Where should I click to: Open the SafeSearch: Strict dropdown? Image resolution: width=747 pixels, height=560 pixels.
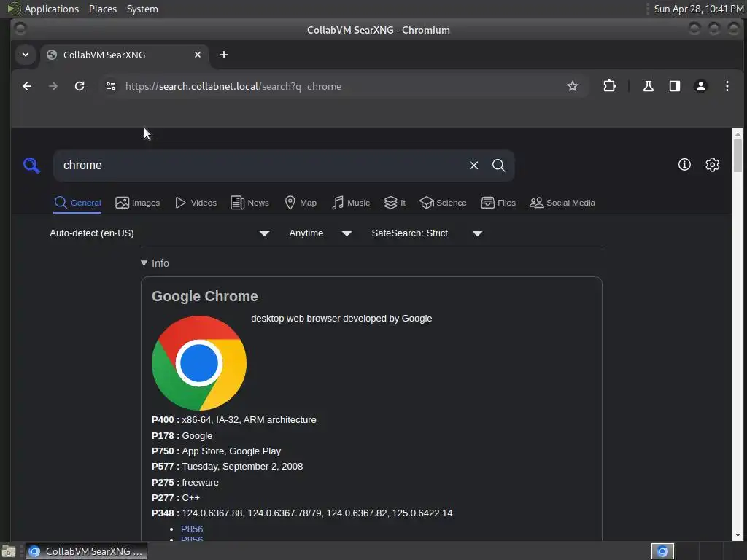click(x=427, y=233)
